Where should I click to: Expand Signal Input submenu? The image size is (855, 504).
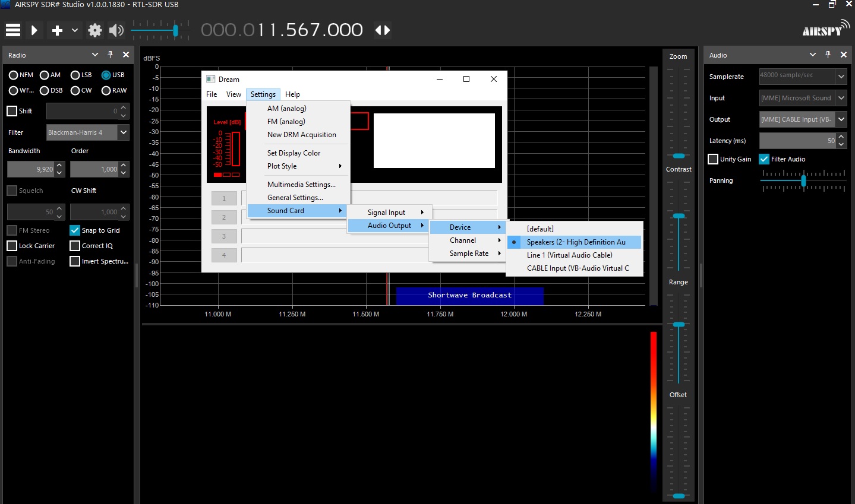coord(390,213)
